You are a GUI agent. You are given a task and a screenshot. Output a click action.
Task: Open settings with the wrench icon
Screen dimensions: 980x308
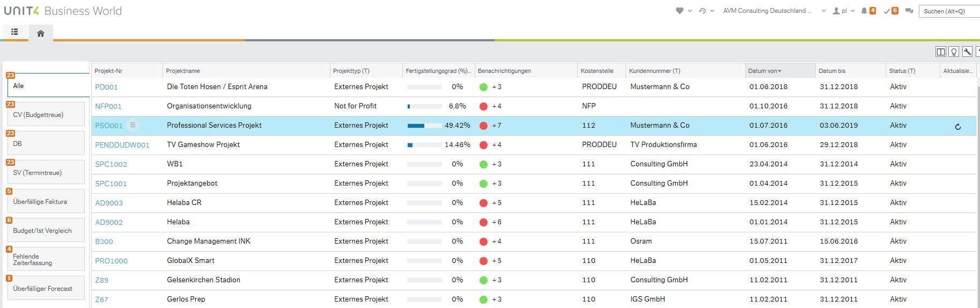pyautogui.click(x=967, y=52)
